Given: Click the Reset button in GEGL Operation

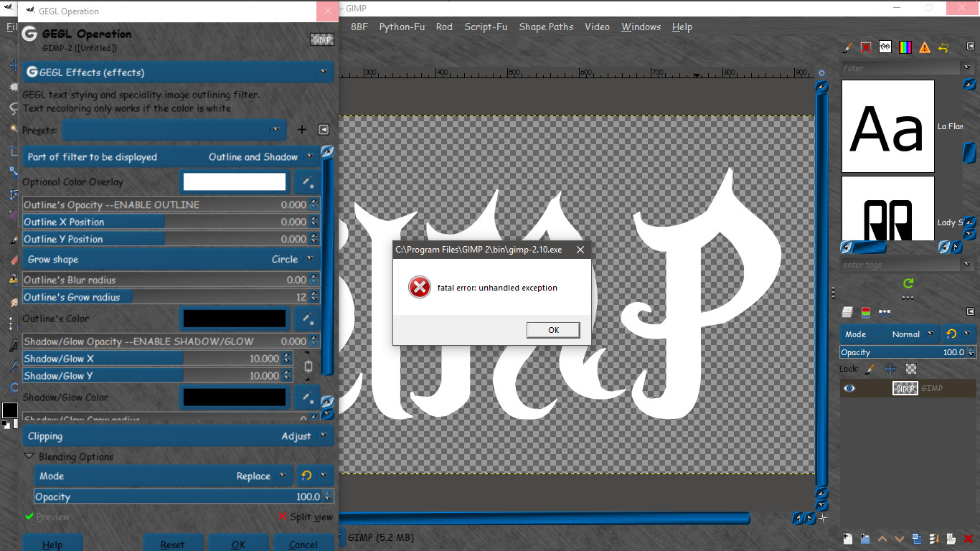Looking at the screenshot, I should coord(173,545).
